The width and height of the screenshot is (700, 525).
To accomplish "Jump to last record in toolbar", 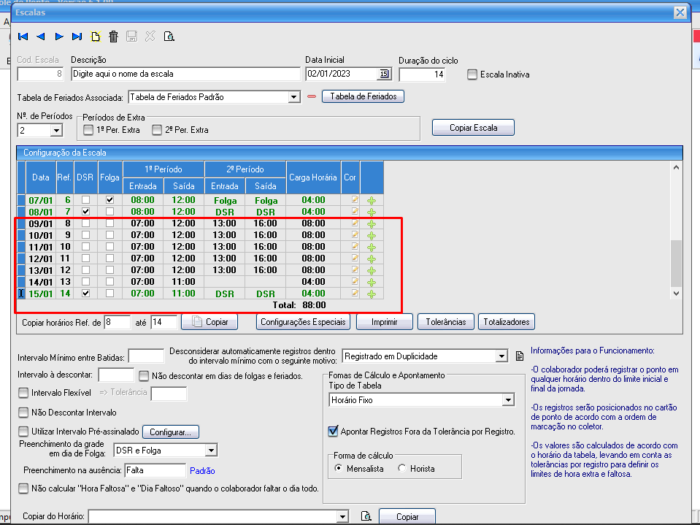I will click(x=77, y=37).
